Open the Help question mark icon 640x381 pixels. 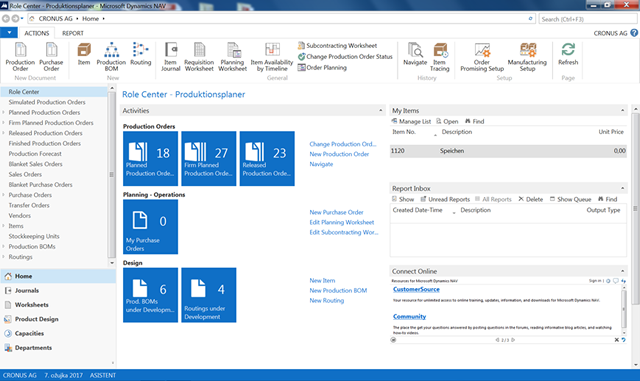pyautogui.click(x=634, y=33)
